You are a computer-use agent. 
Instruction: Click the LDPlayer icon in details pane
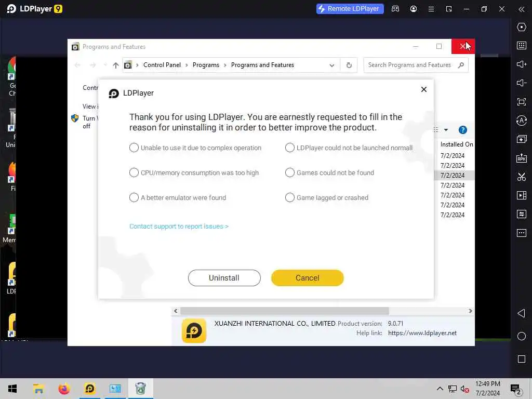pyautogui.click(x=194, y=330)
